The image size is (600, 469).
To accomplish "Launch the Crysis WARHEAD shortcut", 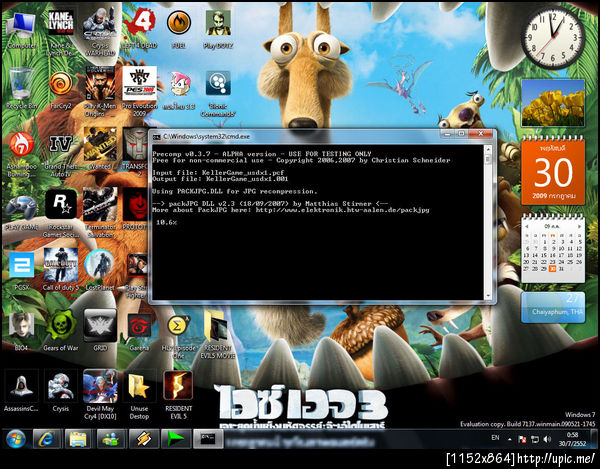I will (99, 33).
